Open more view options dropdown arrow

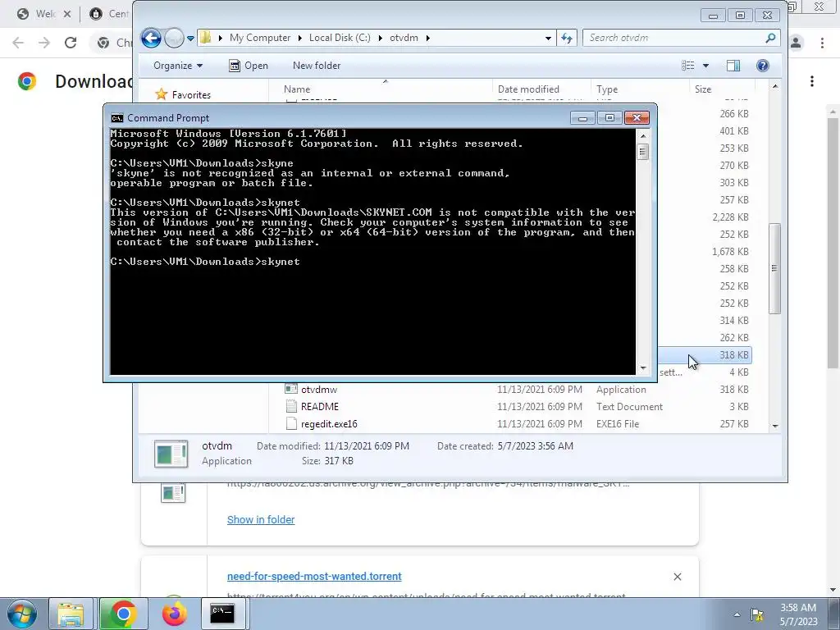pyautogui.click(x=705, y=66)
